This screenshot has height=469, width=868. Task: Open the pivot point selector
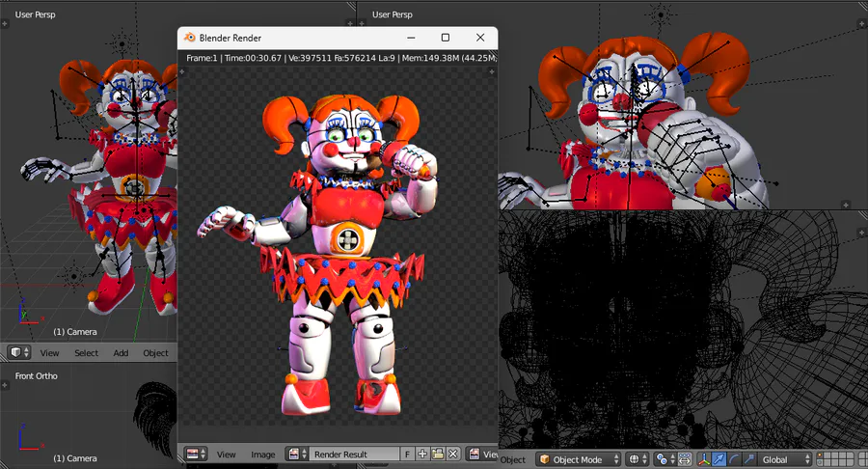665,459
